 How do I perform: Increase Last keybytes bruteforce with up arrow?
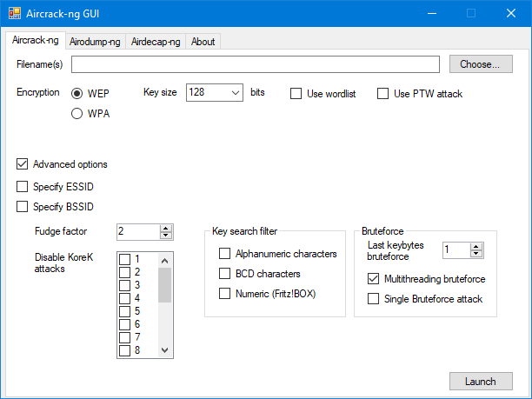[476, 247]
